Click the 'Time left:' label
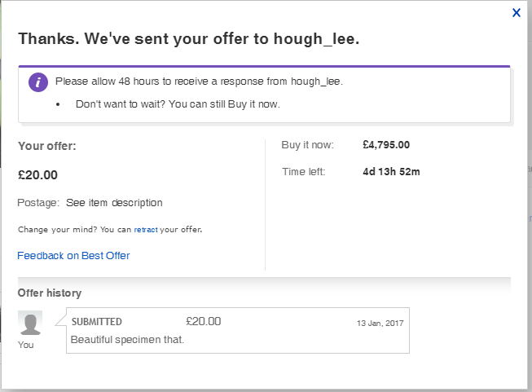The height and width of the screenshot is (392, 532). (304, 172)
